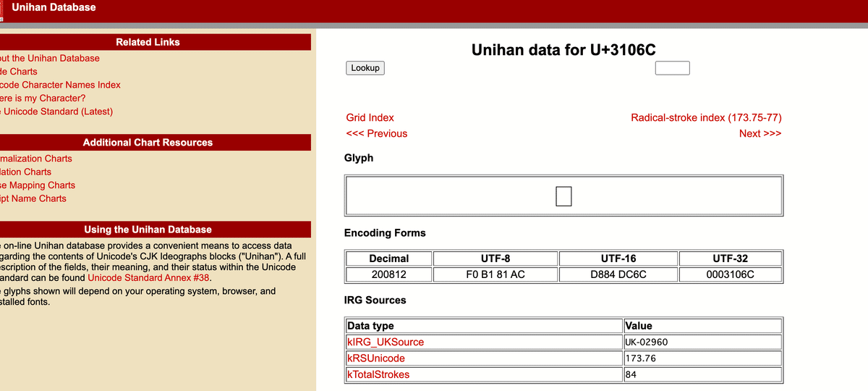Image resolution: width=868 pixels, height=391 pixels.
Task: Select UTF-16 value D884 DC6C
Action: coord(618,274)
